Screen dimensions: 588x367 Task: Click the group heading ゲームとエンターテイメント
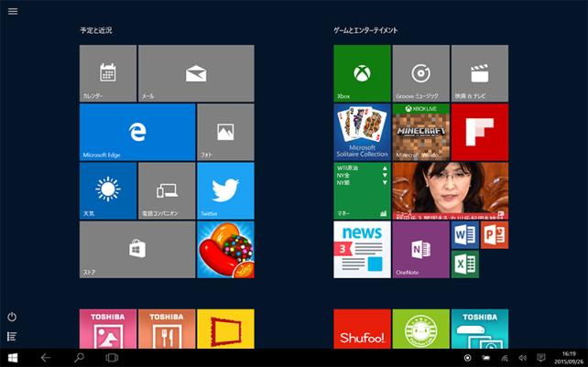(x=365, y=30)
